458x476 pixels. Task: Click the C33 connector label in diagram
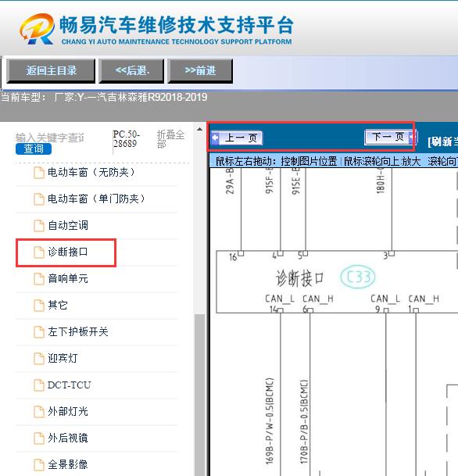point(358,277)
